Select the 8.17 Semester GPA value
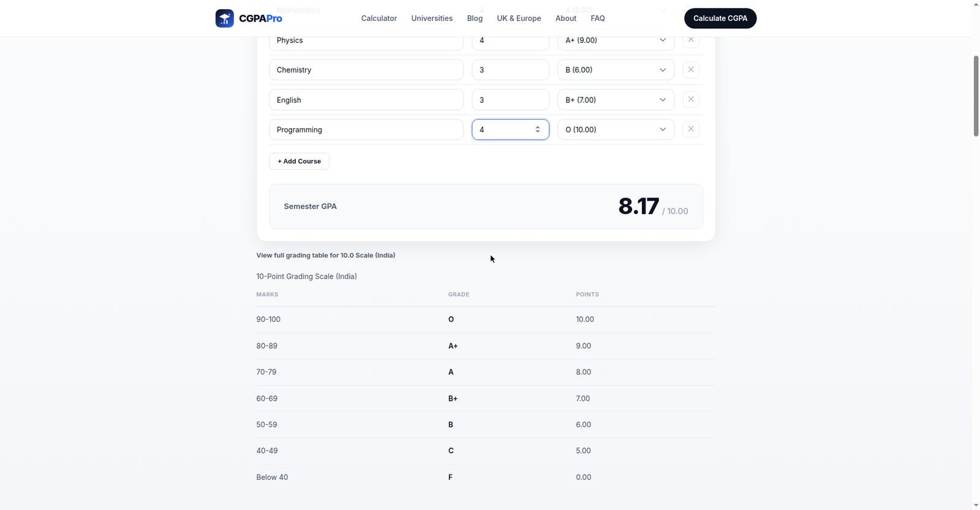This screenshot has height=510, width=980. [639, 206]
